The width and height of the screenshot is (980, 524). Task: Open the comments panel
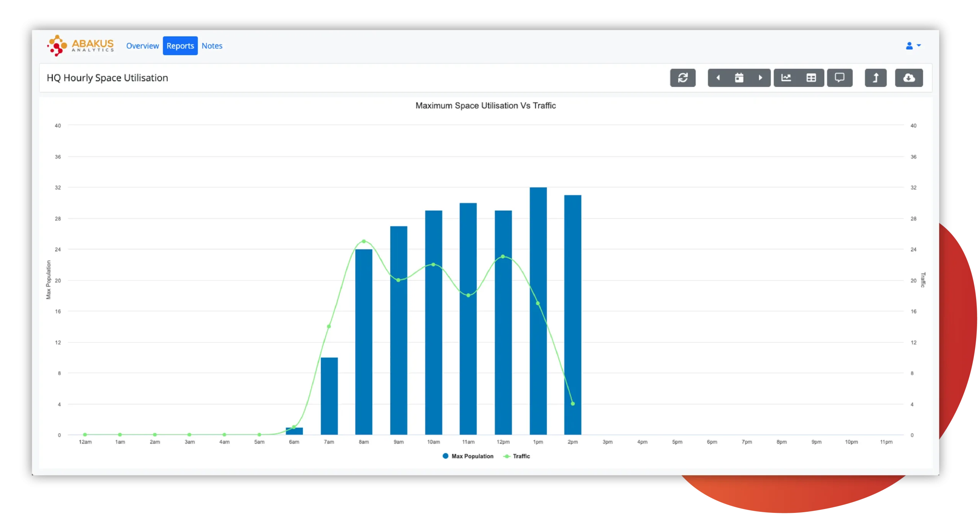coord(840,78)
